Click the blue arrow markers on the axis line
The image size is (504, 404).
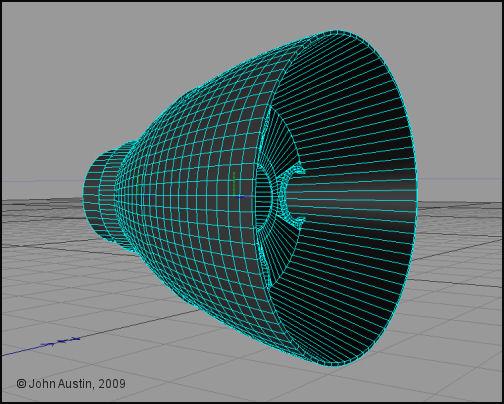coord(60,342)
